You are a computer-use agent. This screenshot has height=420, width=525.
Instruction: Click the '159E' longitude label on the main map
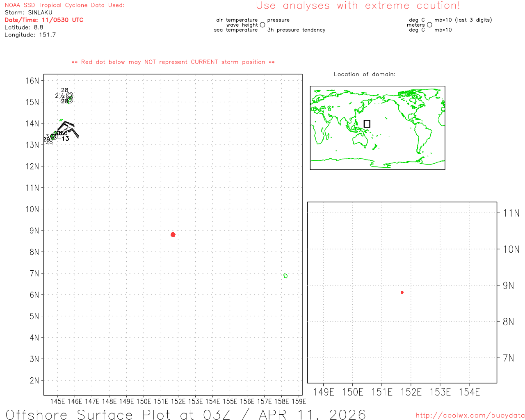[x=299, y=401]
